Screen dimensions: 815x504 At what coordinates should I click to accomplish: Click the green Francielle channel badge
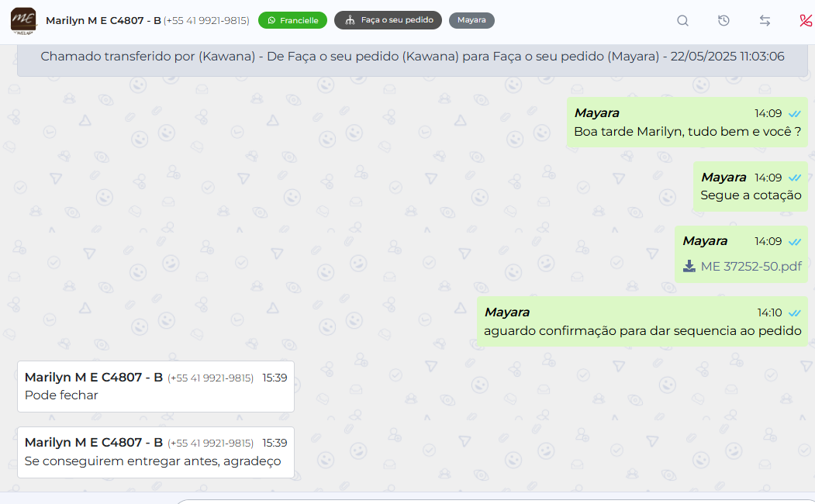pos(292,21)
